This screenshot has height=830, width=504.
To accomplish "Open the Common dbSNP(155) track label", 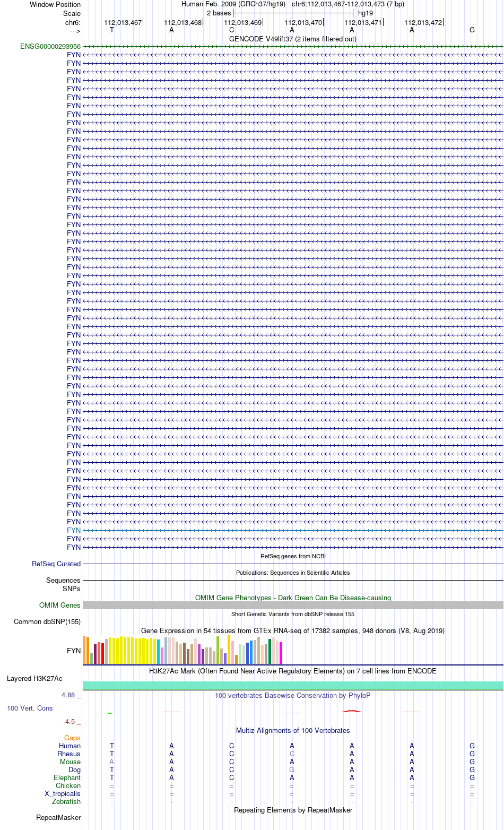I will [x=47, y=622].
